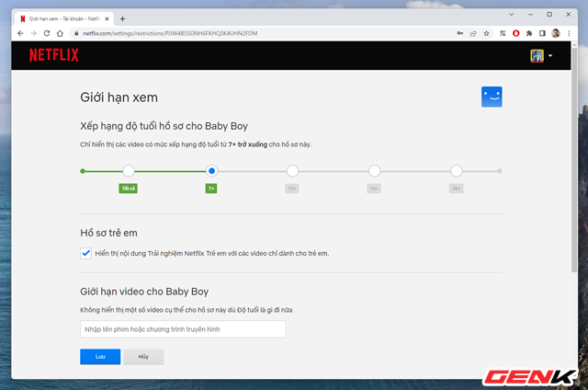Close the Netflix Giới hạn xem tab

pos(107,18)
